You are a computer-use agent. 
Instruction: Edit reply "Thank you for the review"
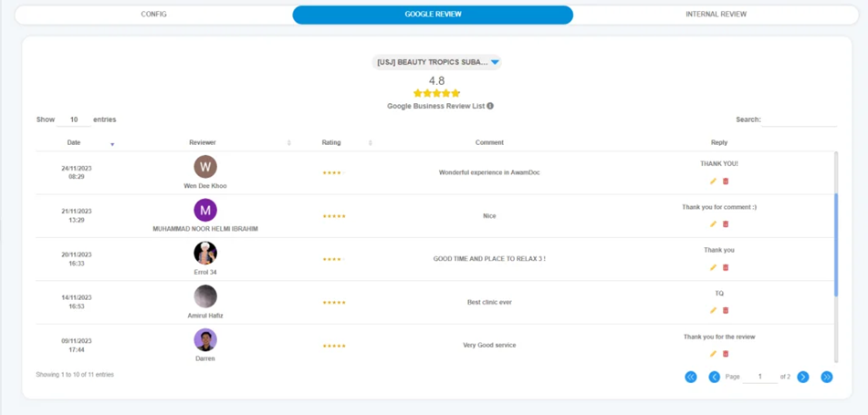713,354
